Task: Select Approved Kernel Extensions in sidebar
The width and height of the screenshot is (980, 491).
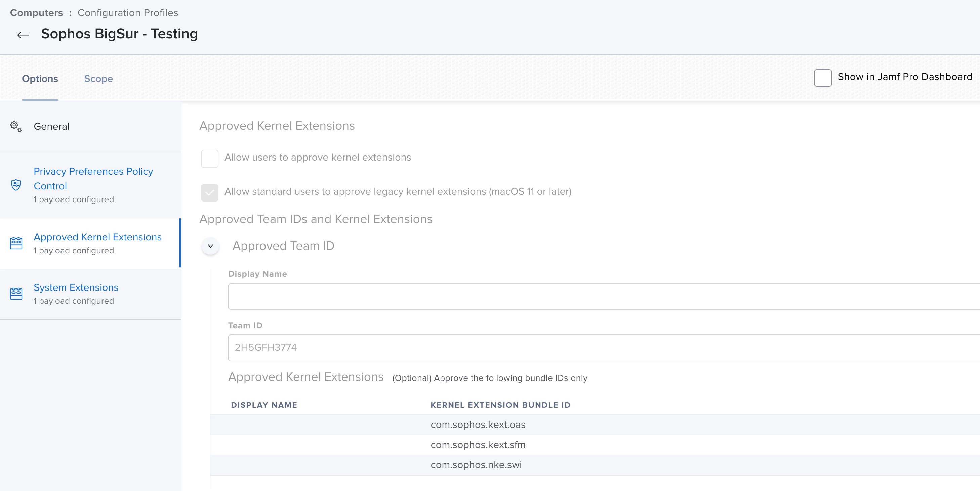Action: (x=90, y=243)
